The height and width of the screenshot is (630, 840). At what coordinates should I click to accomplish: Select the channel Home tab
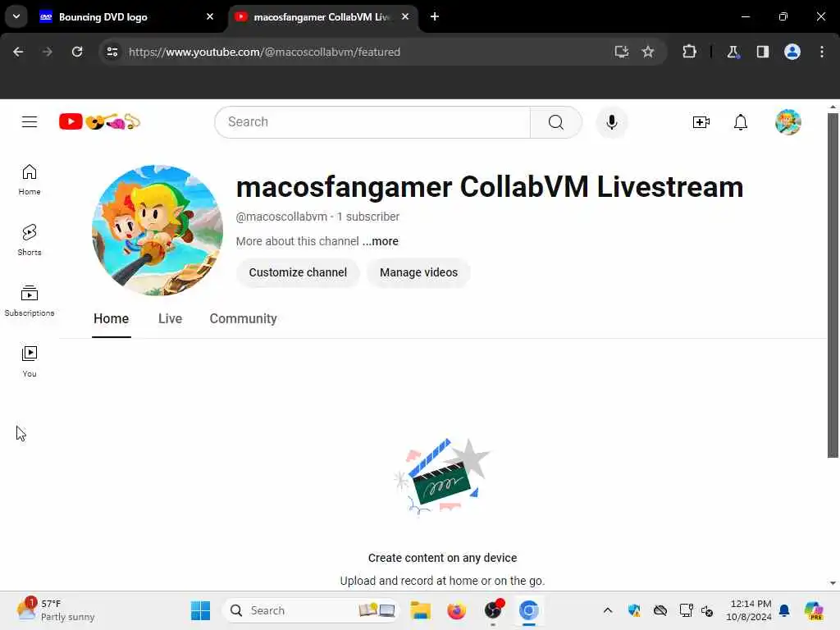click(x=111, y=319)
